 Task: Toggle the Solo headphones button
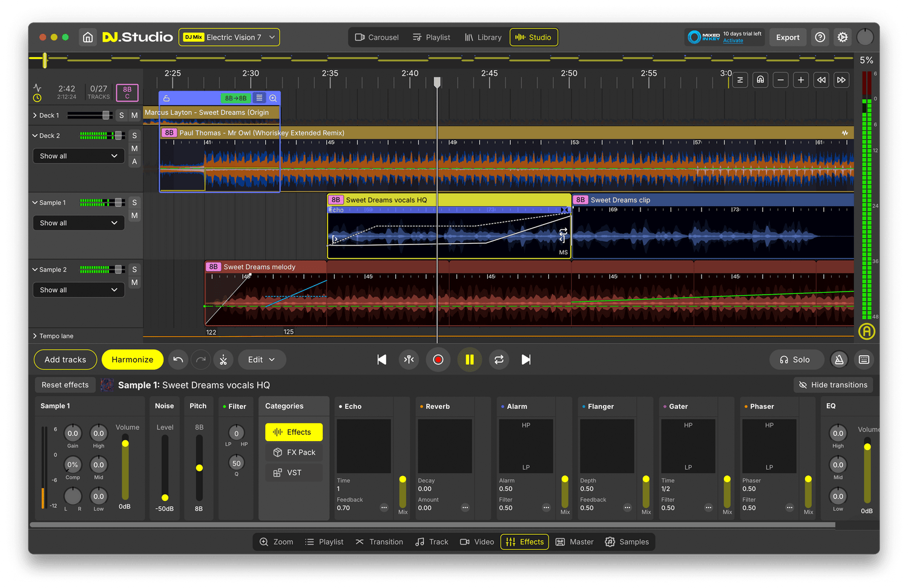click(x=794, y=360)
